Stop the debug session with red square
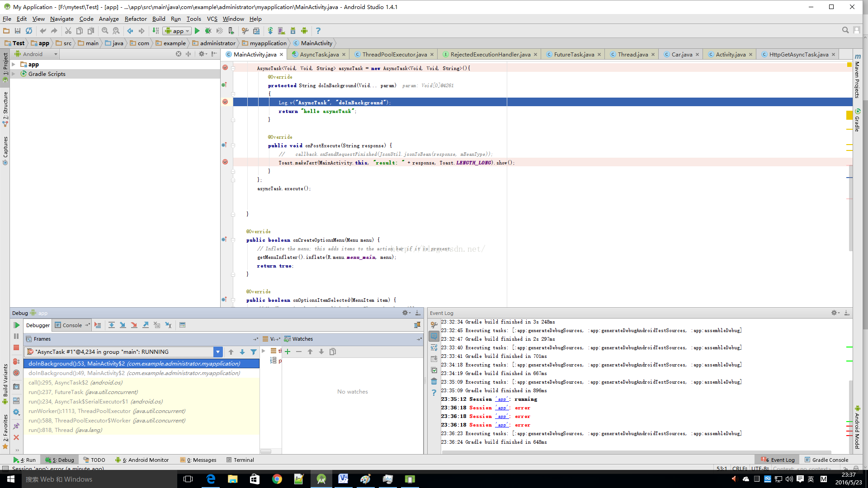The image size is (868, 488). point(16,347)
